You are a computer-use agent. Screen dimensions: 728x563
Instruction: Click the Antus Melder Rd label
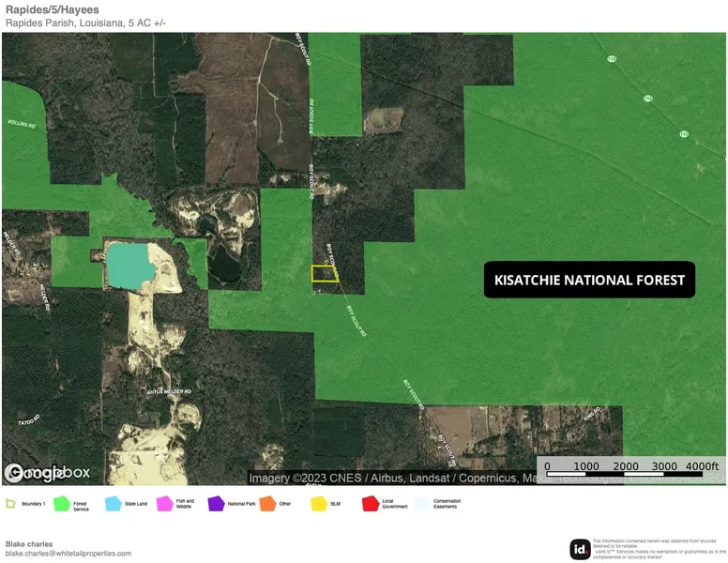[x=170, y=391]
